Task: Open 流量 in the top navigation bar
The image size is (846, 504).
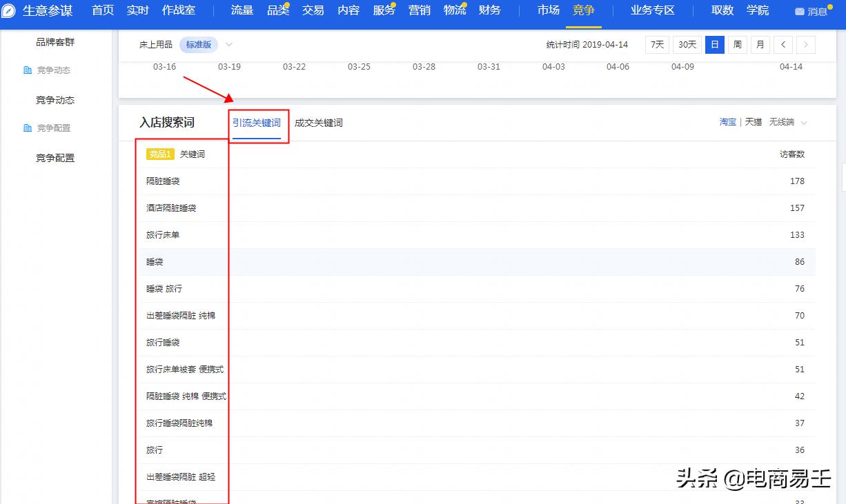Action: pyautogui.click(x=242, y=10)
